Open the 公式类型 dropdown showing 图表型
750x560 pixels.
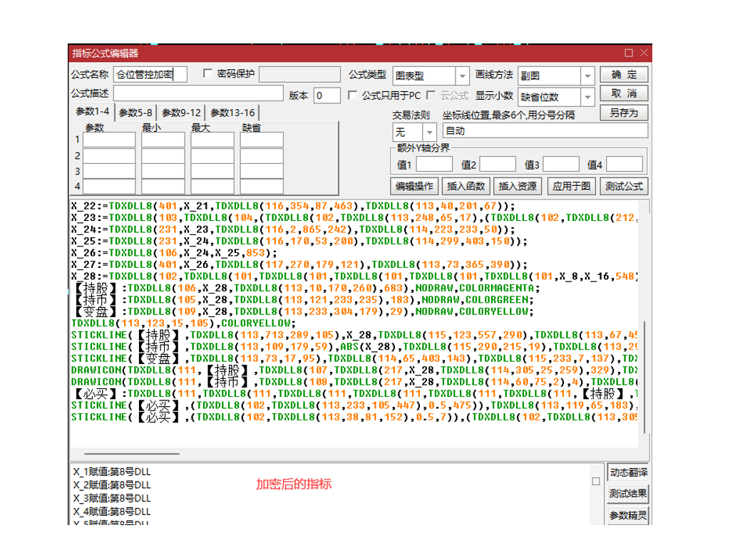click(x=462, y=76)
